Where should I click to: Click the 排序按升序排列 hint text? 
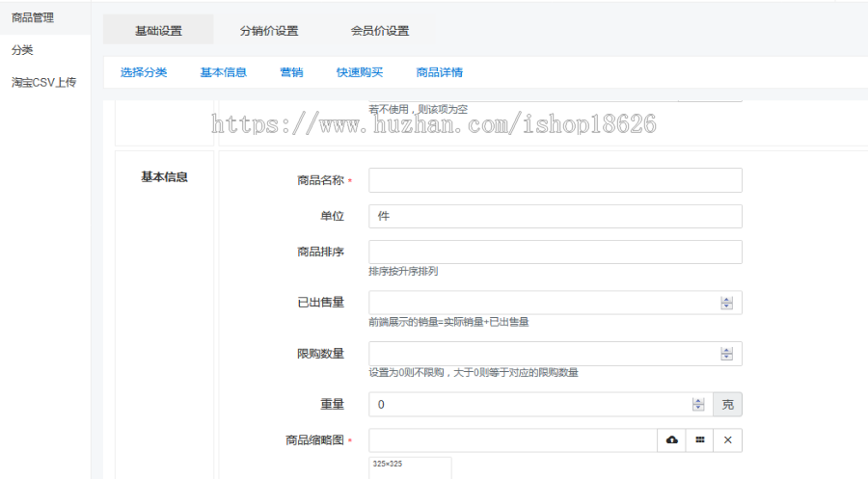point(403,272)
